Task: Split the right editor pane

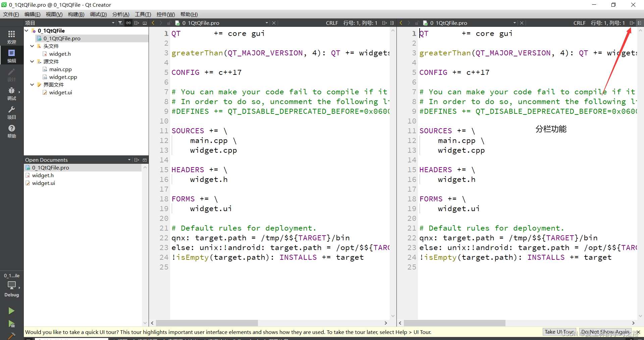Action: pyautogui.click(x=632, y=23)
